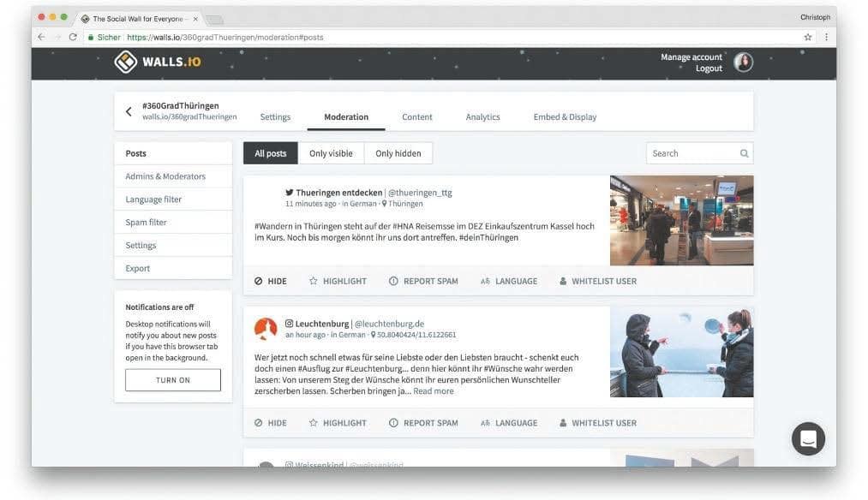Image resolution: width=868 pixels, height=500 pixels.
Task: Click the location pin next to Thüringen
Action: 384,204
